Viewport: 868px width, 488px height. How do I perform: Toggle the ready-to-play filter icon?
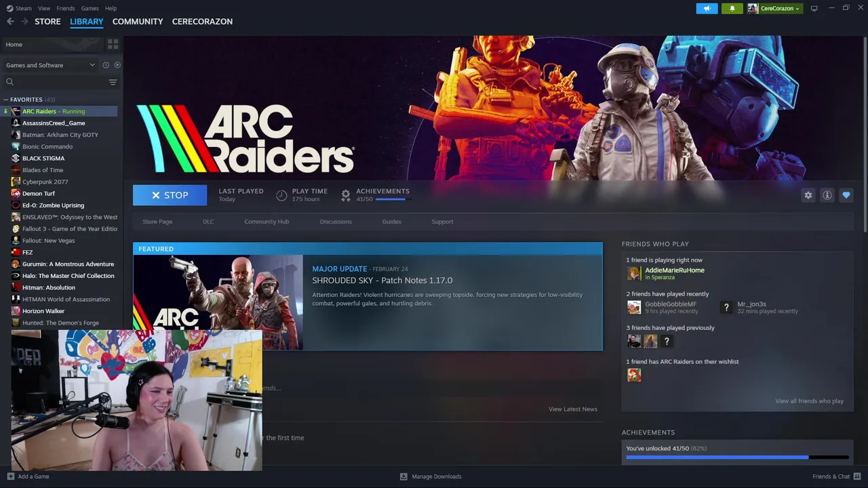click(117, 65)
